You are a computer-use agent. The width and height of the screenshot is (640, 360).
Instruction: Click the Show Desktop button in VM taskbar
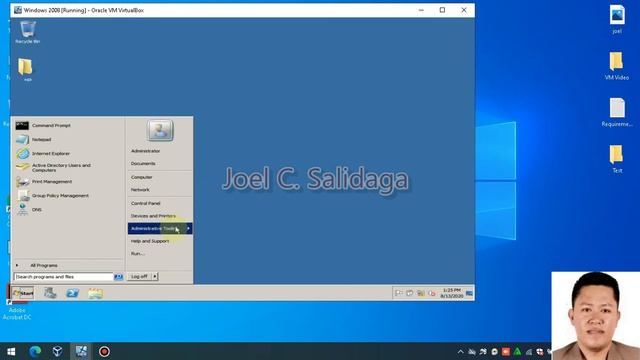click(x=469, y=293)
